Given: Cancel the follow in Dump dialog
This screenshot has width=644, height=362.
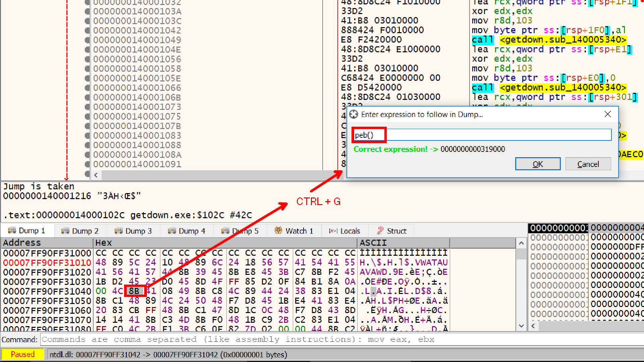Looking at the screenshot, I should (x=588, y=164).
